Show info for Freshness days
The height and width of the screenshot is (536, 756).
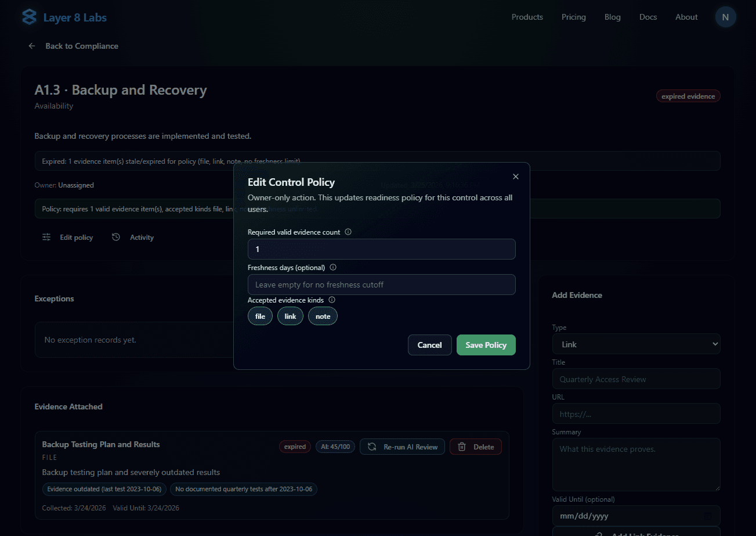[333, 268]
